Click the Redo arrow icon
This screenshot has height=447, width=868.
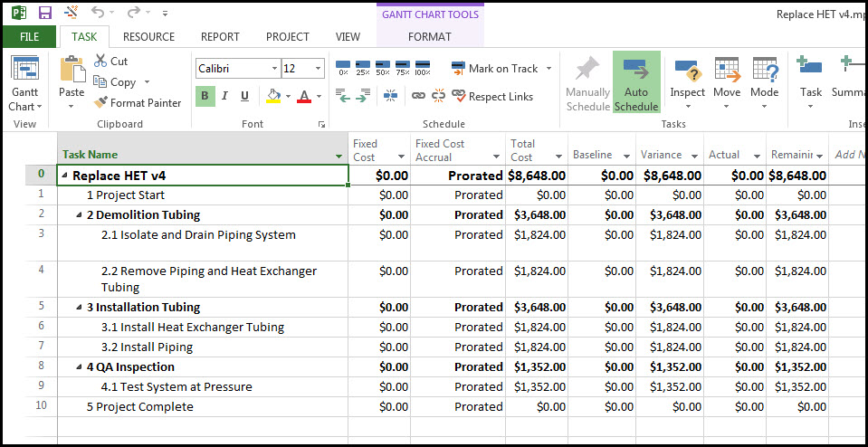click(133, 12)
